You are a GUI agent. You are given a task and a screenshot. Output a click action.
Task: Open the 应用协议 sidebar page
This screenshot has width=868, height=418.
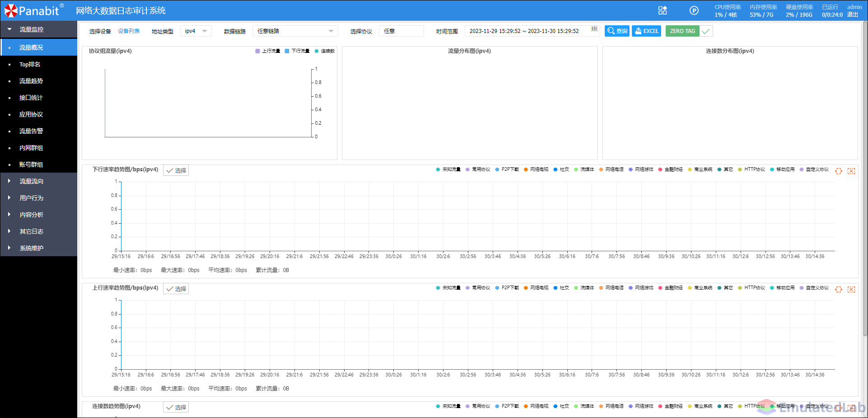[39, 114]
